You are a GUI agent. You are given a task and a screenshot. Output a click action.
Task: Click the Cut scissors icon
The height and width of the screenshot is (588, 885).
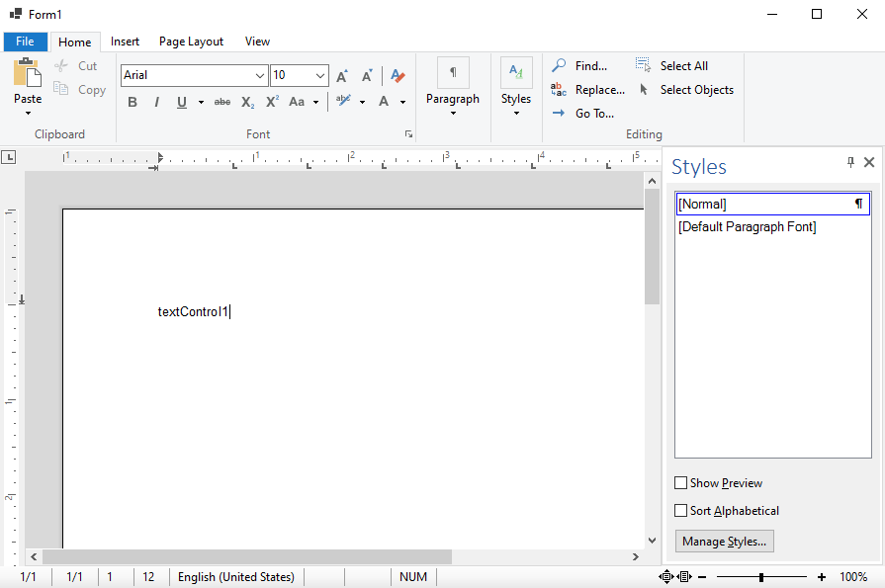point(61,66)
